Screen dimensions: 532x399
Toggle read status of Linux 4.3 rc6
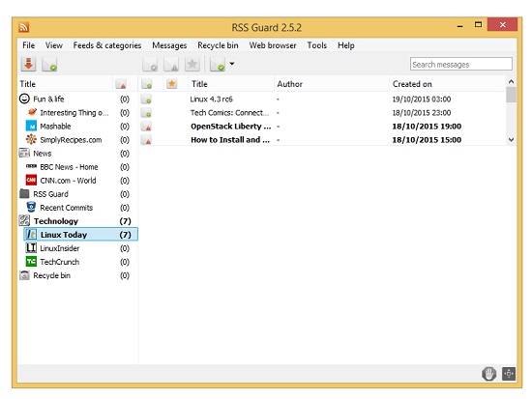pos(147,100)
